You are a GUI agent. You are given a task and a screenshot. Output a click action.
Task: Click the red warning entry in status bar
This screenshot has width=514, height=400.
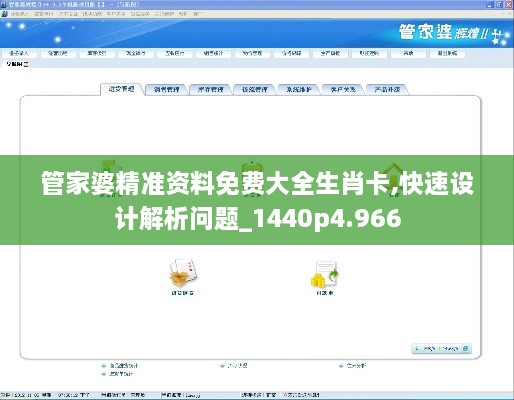click(302, 395)
